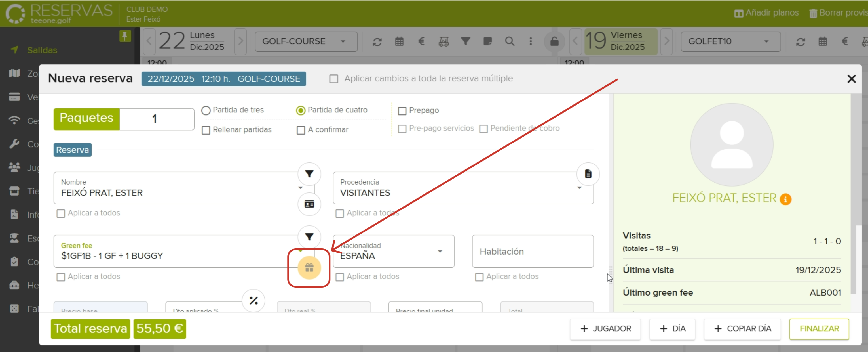Check the Rellenar partidas checkbox
The width and height of the screenshot is (868, 352).
tap(206, 130)
